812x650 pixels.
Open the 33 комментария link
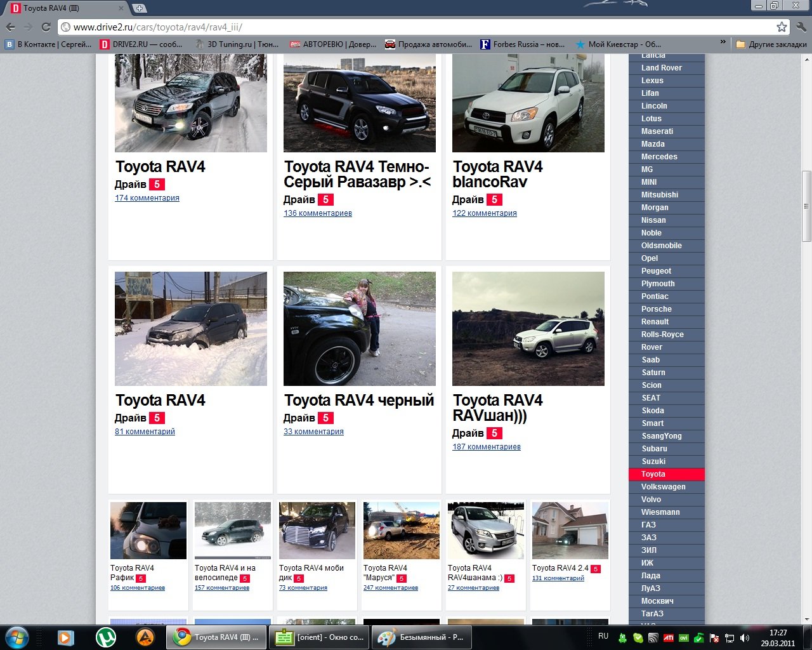(x=313, y=432)
